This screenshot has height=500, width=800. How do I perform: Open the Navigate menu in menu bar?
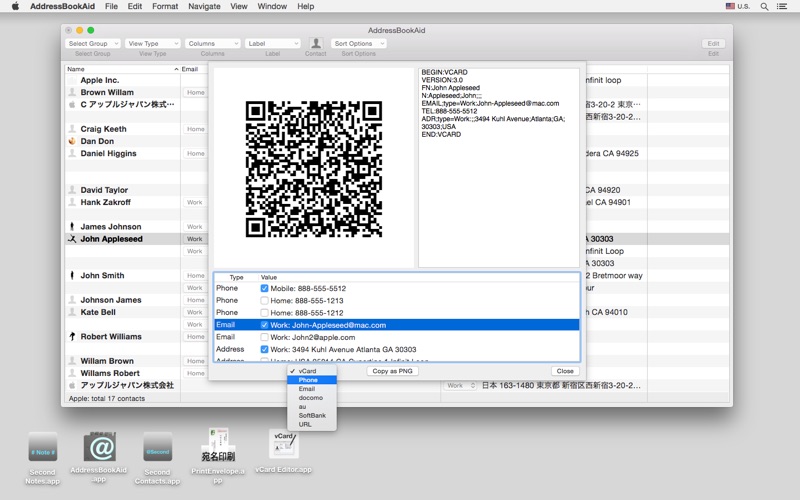[x=204, y=6]
